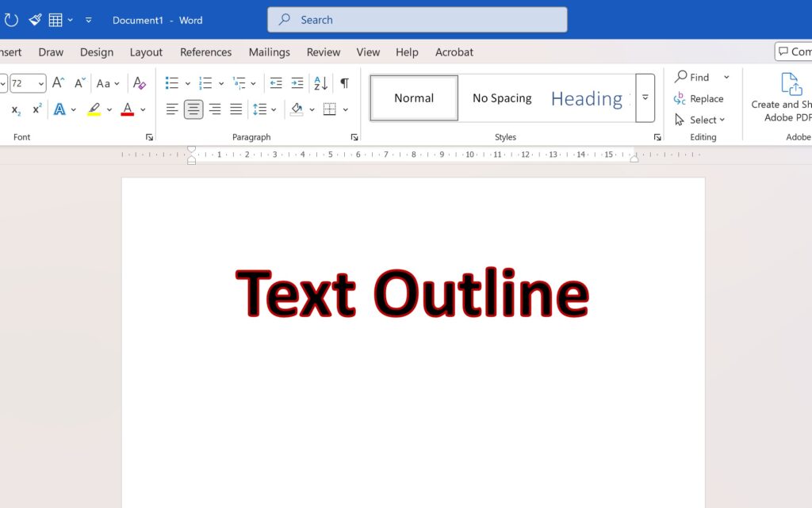Select Align Left

pos(172,109)
